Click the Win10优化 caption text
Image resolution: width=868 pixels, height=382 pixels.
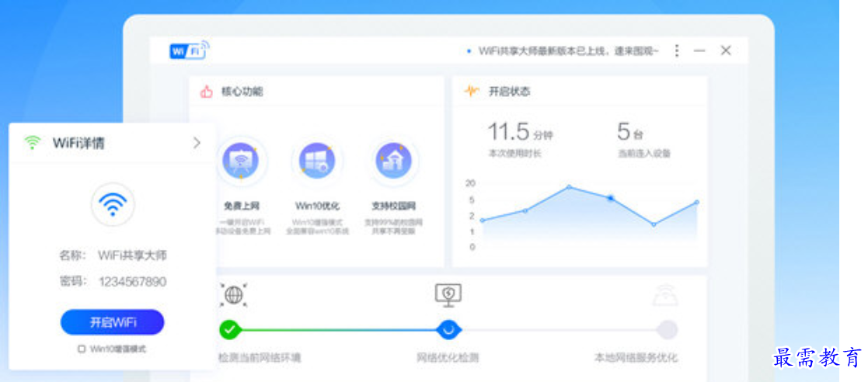coord(317,207)
